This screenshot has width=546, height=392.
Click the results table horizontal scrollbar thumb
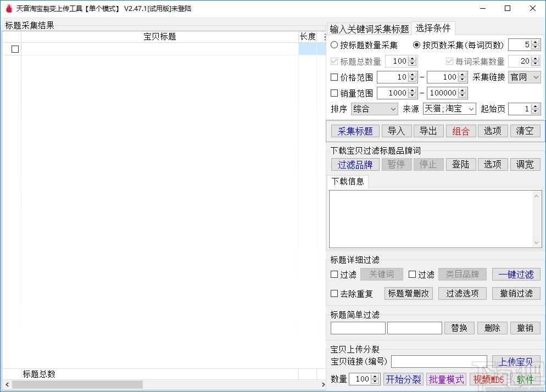click(77, 385)
